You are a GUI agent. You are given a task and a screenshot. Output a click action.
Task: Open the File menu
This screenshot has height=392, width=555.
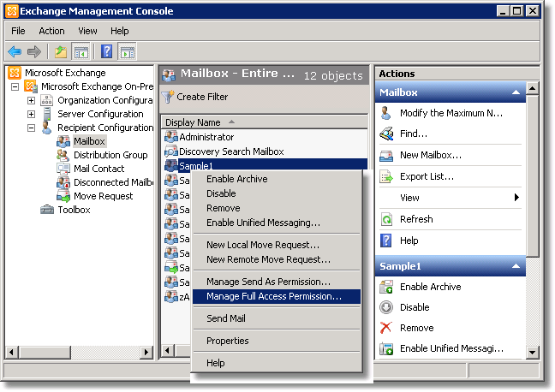[x=18, y=31]
